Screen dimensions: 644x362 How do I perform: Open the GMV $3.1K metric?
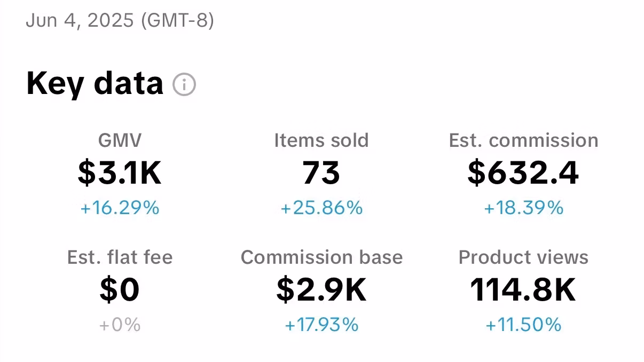120,173
